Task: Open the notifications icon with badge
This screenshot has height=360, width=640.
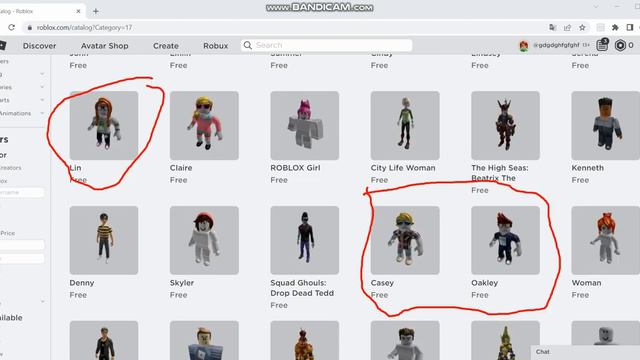Action: click(602, 45)
